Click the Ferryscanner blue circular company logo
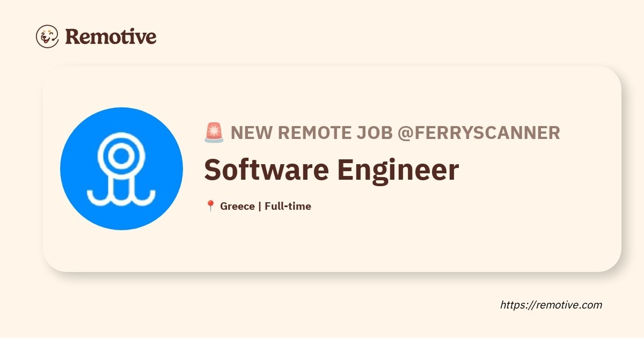This screenshot has height=338, width=644. [121, 168]
